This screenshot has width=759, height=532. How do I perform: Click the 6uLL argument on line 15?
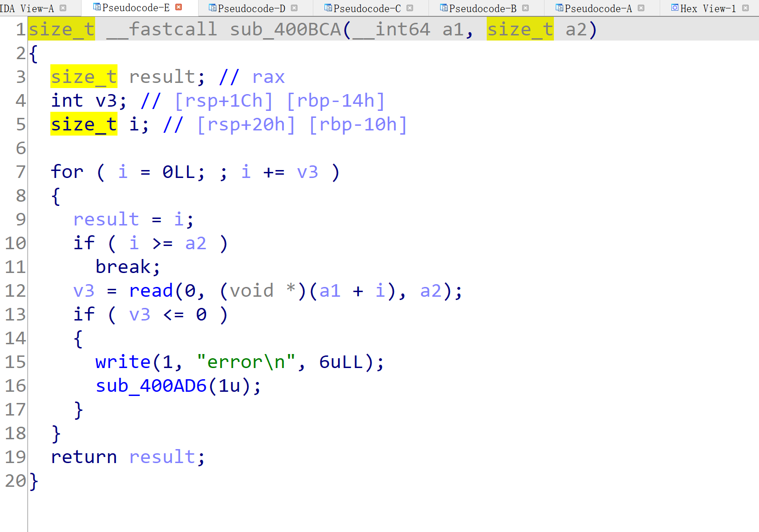341,361
